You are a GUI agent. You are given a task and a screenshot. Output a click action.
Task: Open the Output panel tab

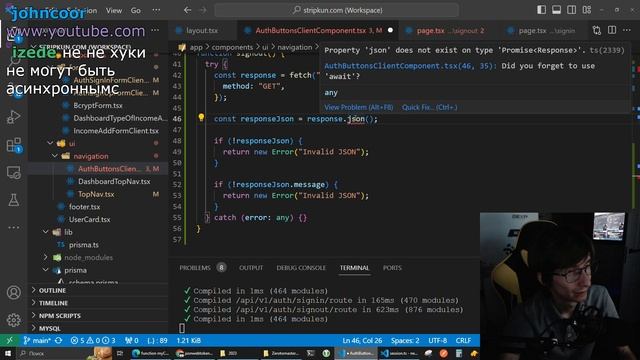click(251, 268)
